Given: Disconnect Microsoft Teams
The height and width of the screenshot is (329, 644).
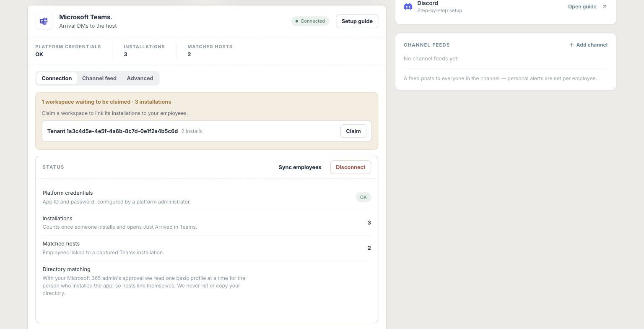Looking at the screenshot, I should pos(351,167).
